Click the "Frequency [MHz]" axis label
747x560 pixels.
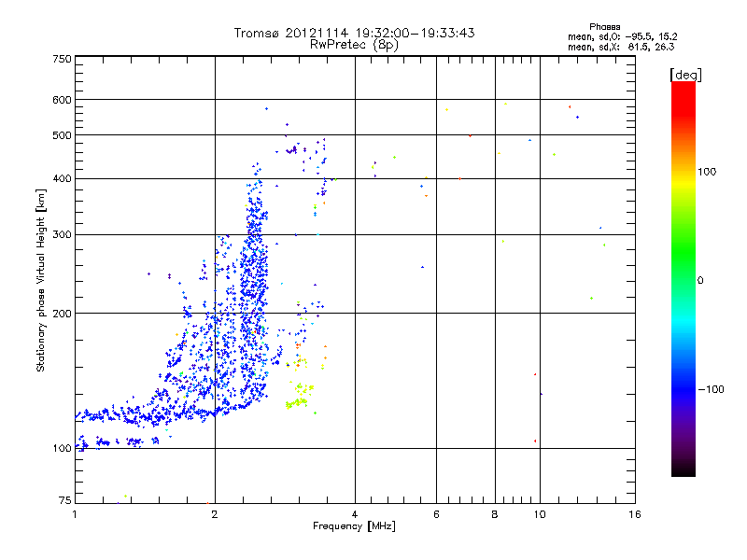354,526
